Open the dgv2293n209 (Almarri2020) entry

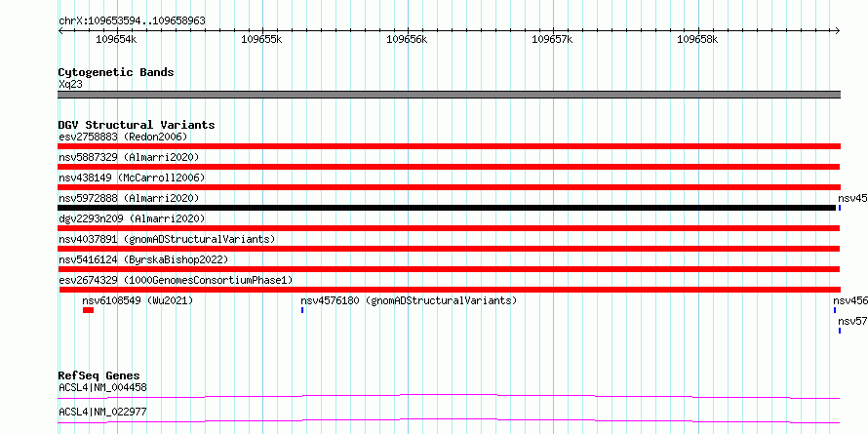(x=132, y=218)
